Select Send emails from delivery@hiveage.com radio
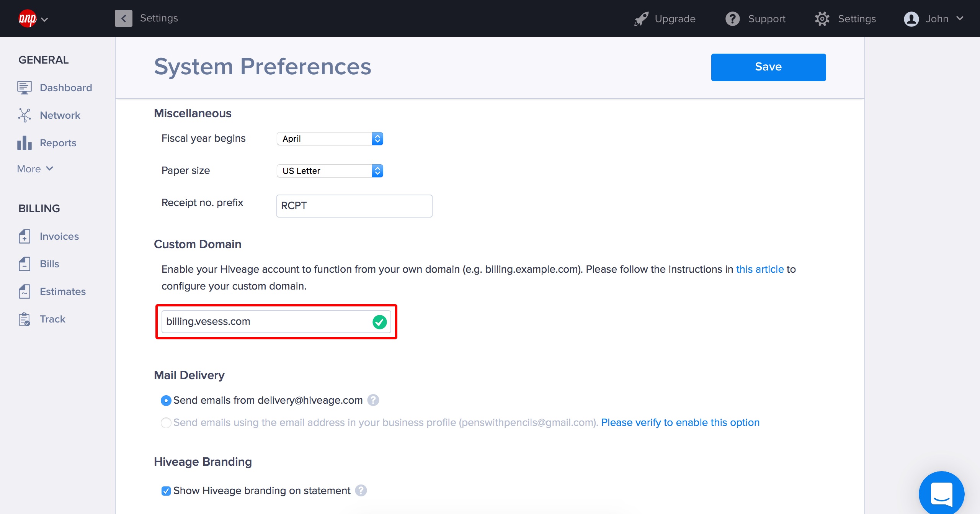980x514 pixels. coord(166,401)
